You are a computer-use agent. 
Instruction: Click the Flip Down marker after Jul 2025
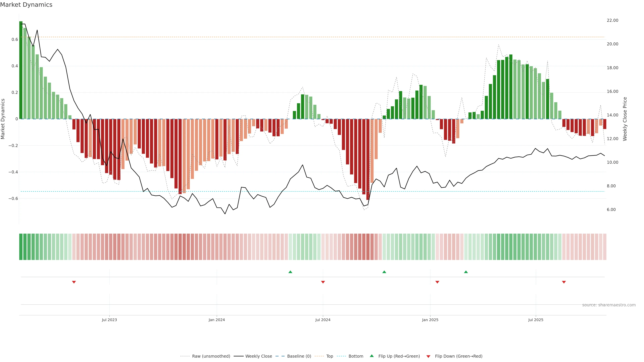click(x=564, y=282)
